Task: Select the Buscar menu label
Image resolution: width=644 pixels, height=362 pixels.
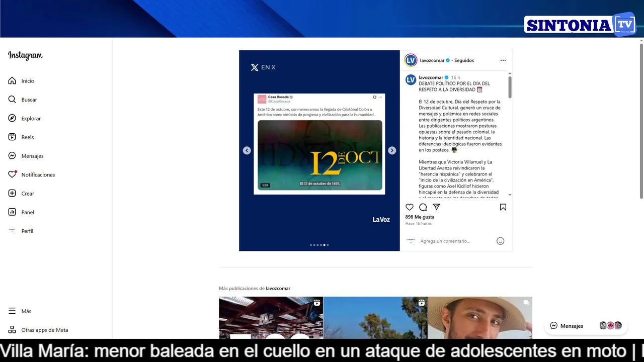Action: point(29,100)
